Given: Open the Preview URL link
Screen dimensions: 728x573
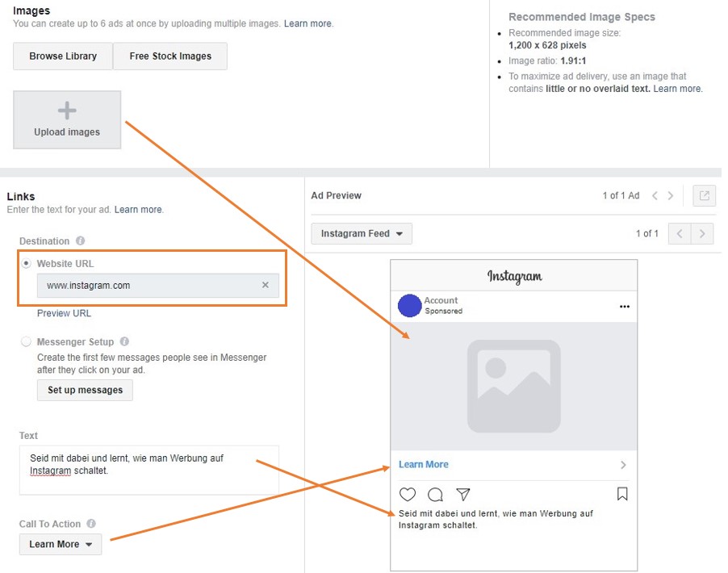Looking at the screenshot, I should point(64,313).
